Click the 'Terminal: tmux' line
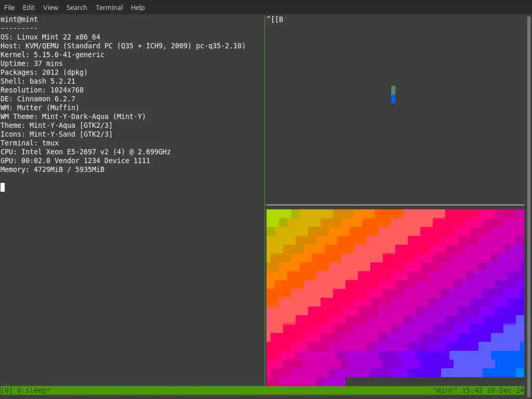Image resolution: width=532 pixels, height=399 pixels. tap(30, 143)
